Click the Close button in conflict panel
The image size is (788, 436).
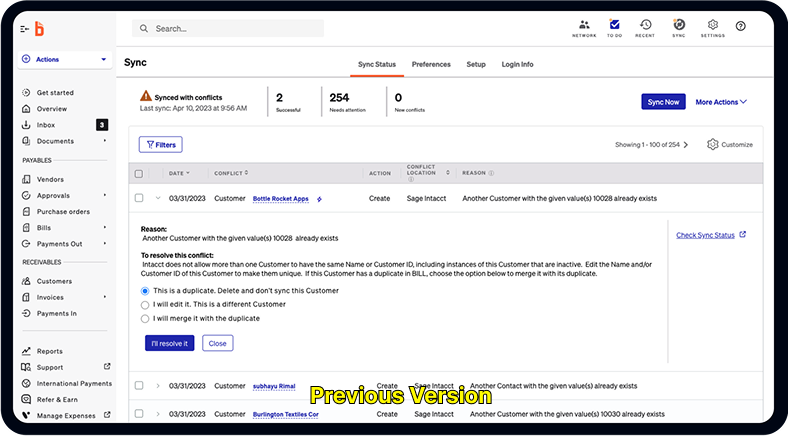click(218, 344)
